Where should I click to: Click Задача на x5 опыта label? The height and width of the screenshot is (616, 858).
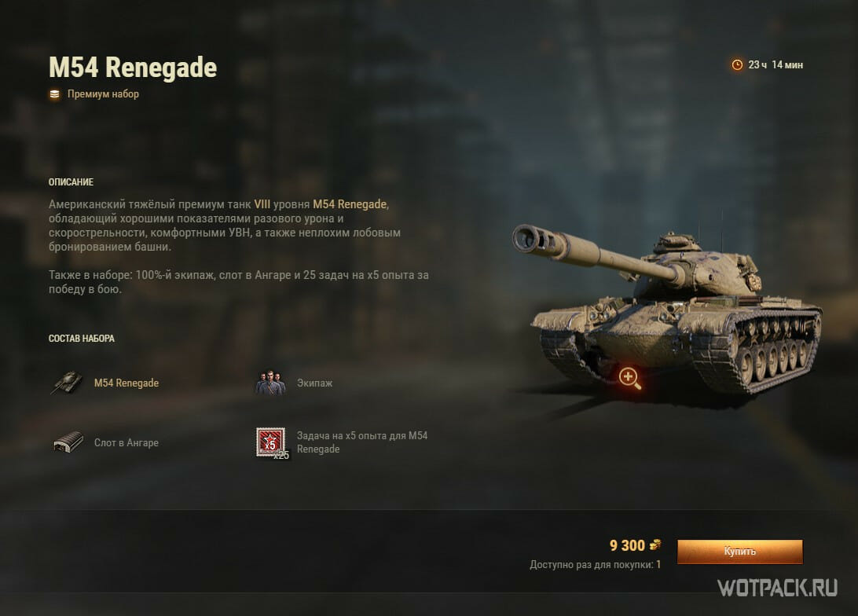(x=362, y=442)
